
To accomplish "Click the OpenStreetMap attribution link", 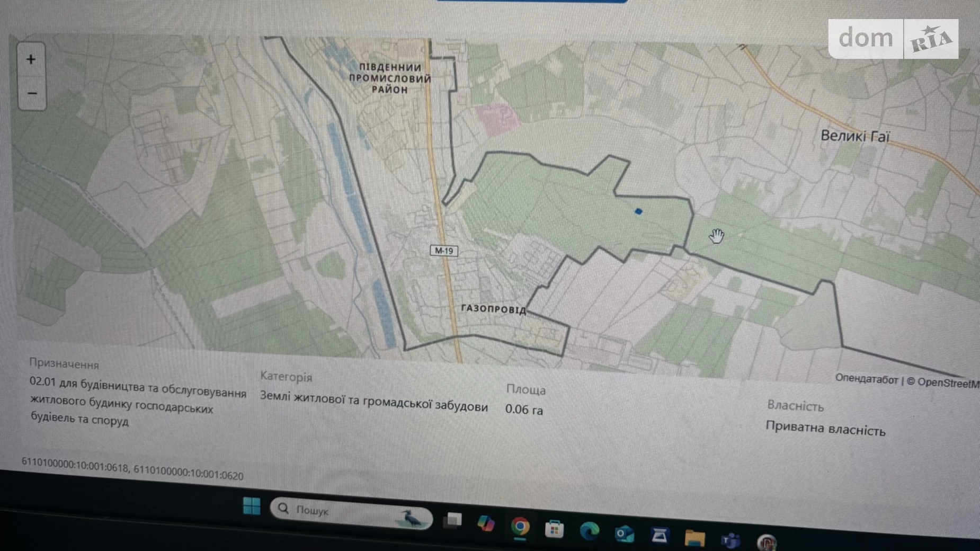I will coord(948,383).
